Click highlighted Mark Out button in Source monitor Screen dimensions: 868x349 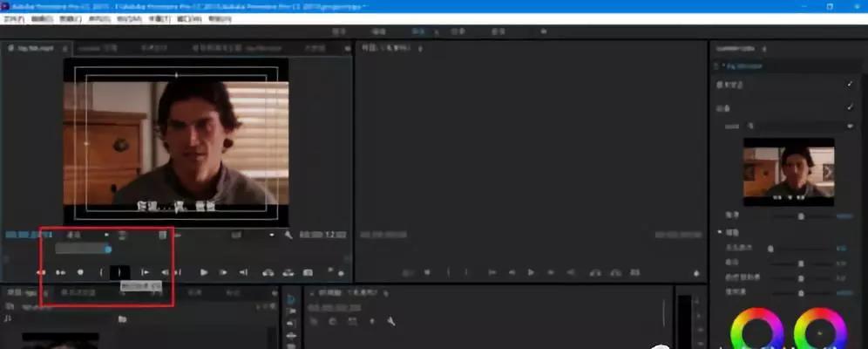(119, 272)
